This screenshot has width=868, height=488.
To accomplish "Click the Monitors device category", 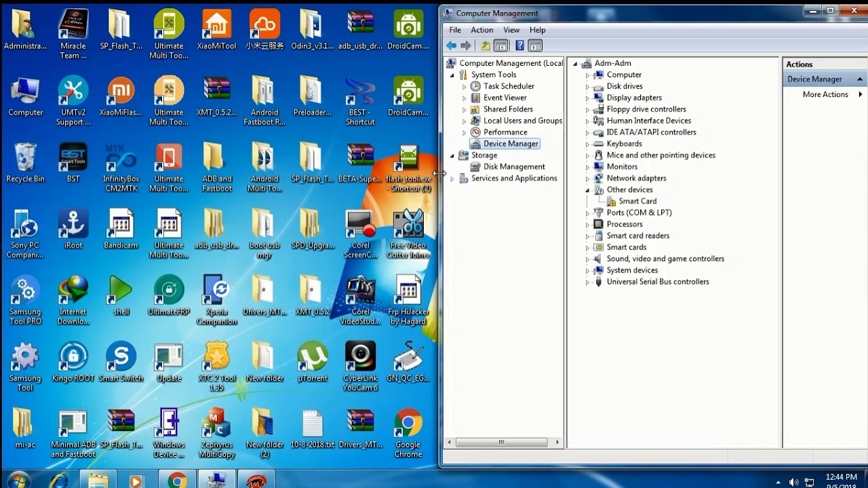I will (x=622, y=167).
